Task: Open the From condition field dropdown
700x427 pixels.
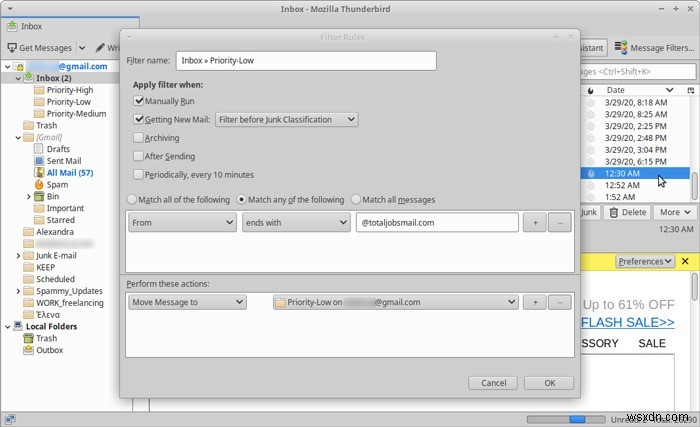Action: [x=182, y=222]
